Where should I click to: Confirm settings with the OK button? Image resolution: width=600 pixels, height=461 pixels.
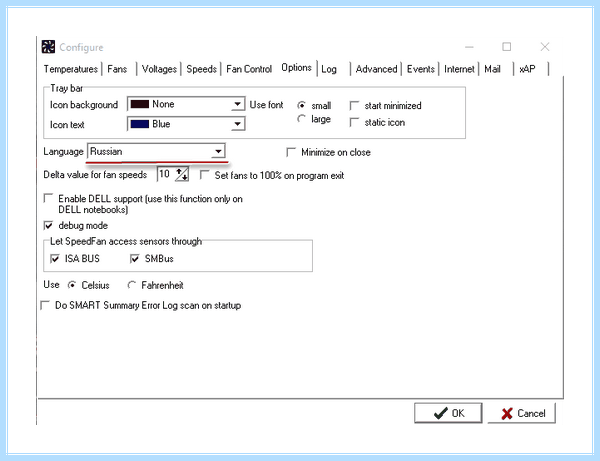[448, 413]
